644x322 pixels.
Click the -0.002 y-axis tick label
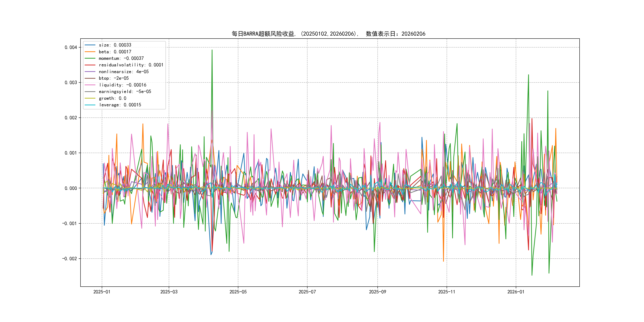[x=70, y=259]
